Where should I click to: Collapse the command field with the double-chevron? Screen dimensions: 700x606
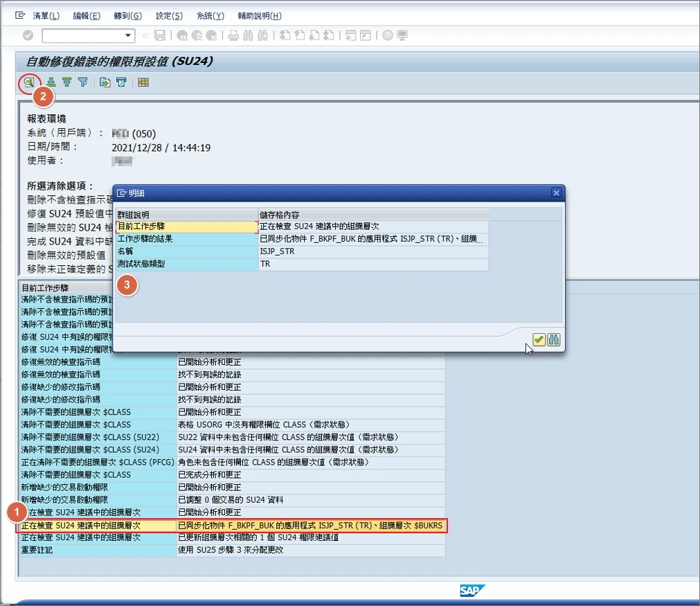pyautogui.click(x=145, y=35)
